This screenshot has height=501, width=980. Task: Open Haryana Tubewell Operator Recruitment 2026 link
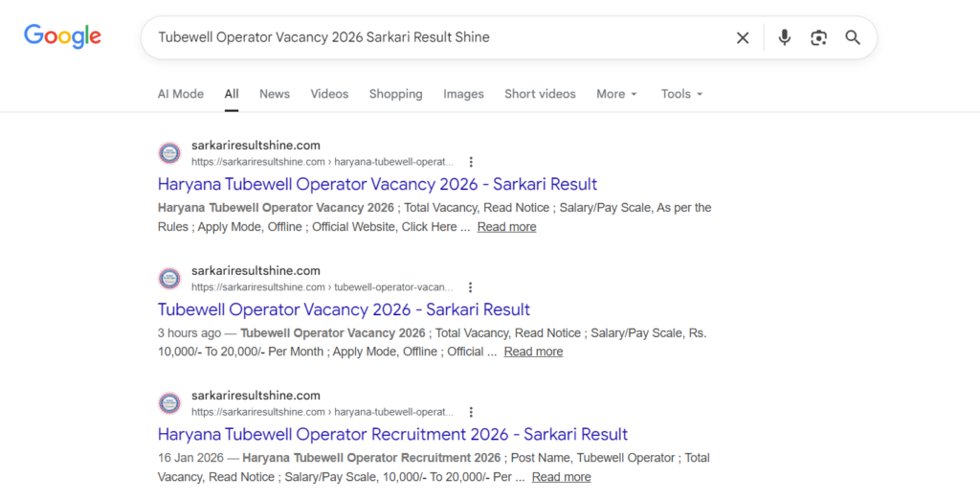(392, 434)
